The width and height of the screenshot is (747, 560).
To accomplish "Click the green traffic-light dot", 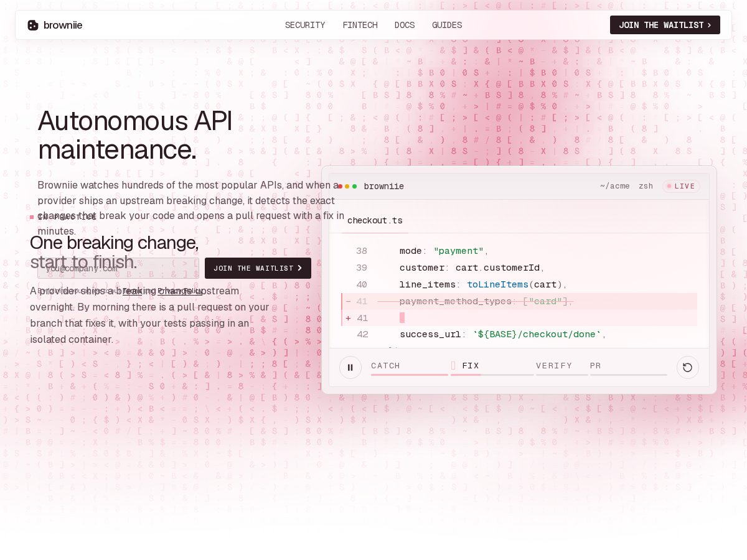I will point(355,186).
